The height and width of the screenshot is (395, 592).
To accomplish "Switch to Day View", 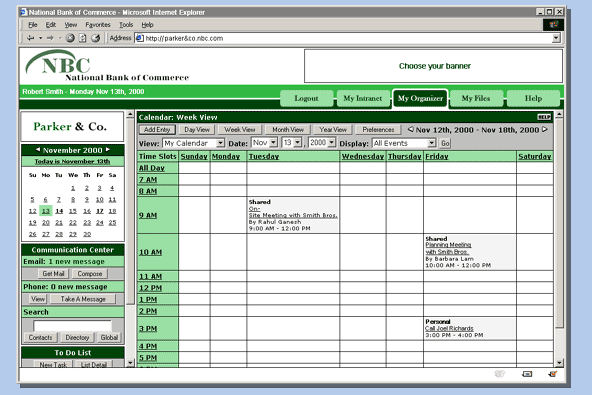I will [197, 130].
